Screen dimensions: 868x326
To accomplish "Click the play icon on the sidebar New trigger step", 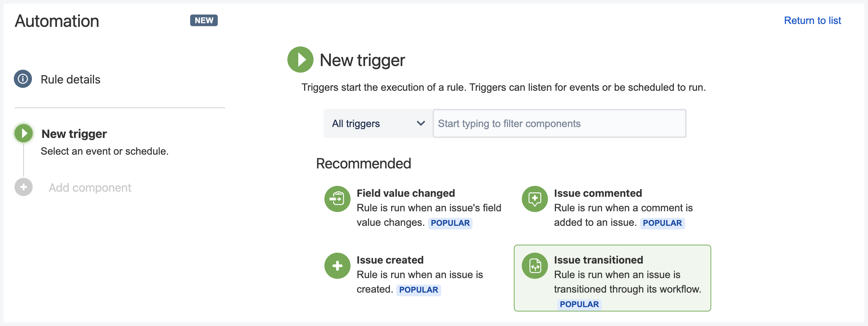I will [23, 133].
